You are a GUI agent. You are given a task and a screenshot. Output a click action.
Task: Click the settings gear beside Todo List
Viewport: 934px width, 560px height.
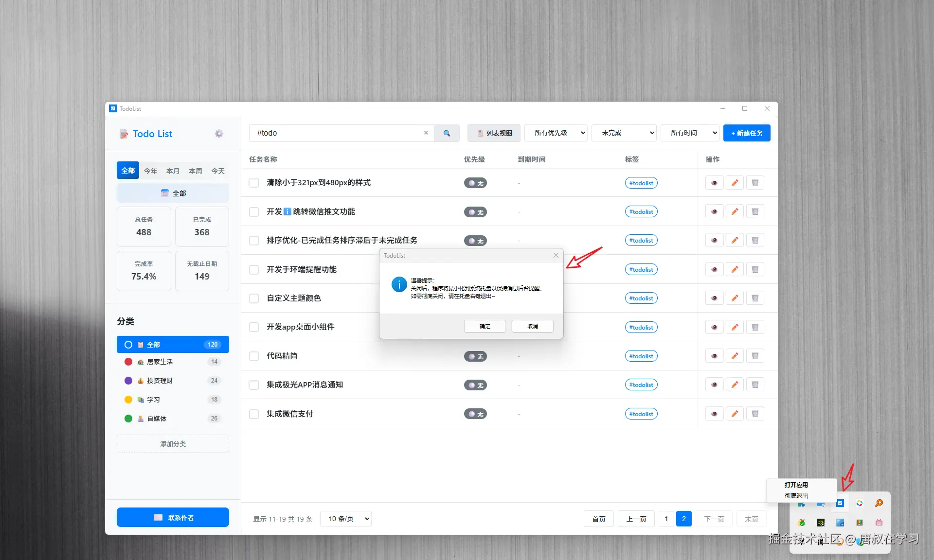tap(219, 134)
